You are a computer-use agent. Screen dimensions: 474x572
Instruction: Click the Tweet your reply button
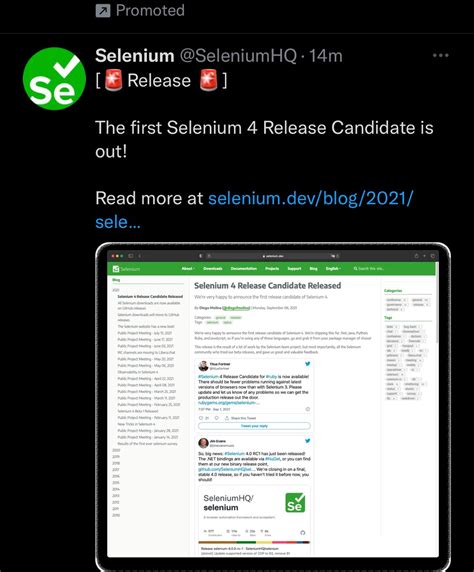254,426
